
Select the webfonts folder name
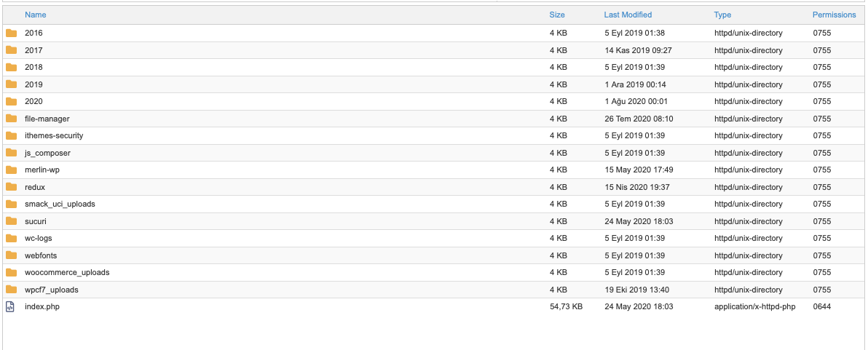pos(41,255)
